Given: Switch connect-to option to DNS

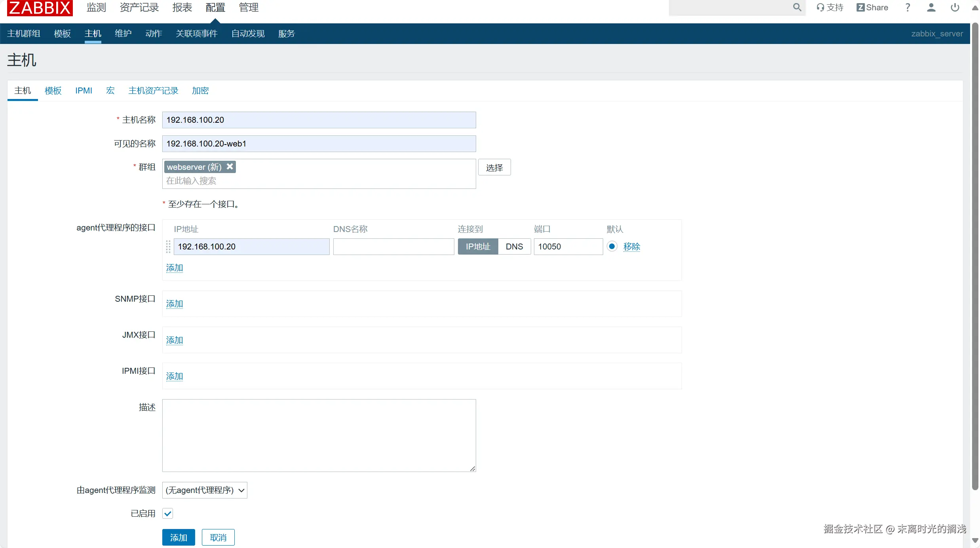Looking at the screenshot, I should (x=514, y=247).
